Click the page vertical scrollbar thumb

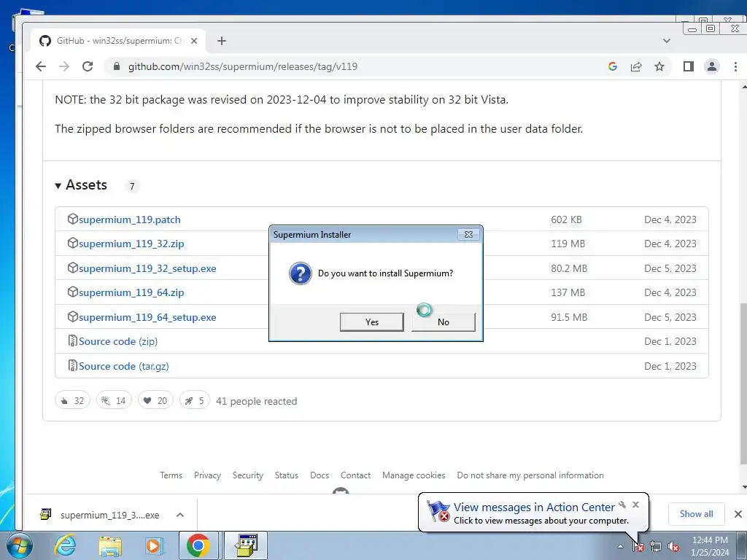[x=743, y=384]
